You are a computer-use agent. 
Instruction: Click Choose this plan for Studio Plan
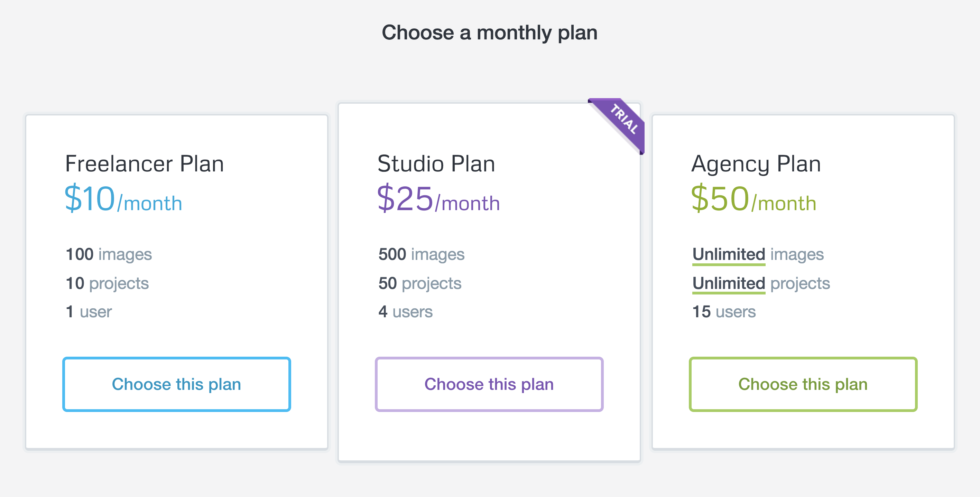tap(490, 384)
